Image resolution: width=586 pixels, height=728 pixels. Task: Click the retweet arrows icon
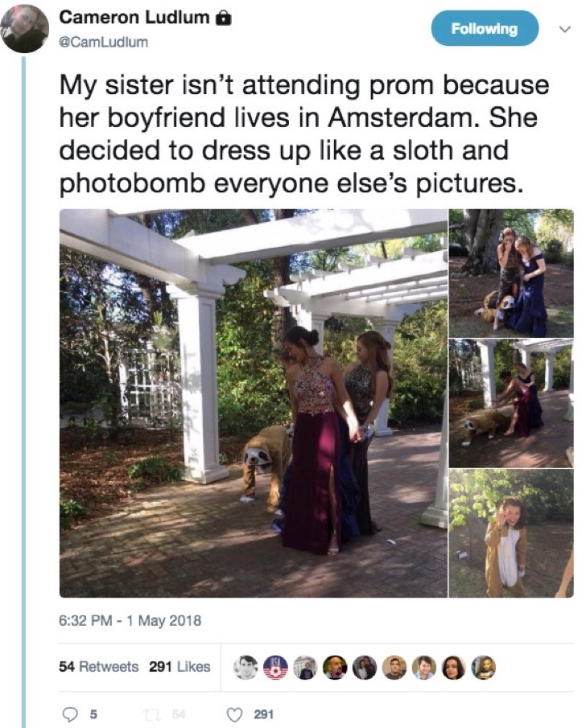pyautogui.click(x=150, y=714)
